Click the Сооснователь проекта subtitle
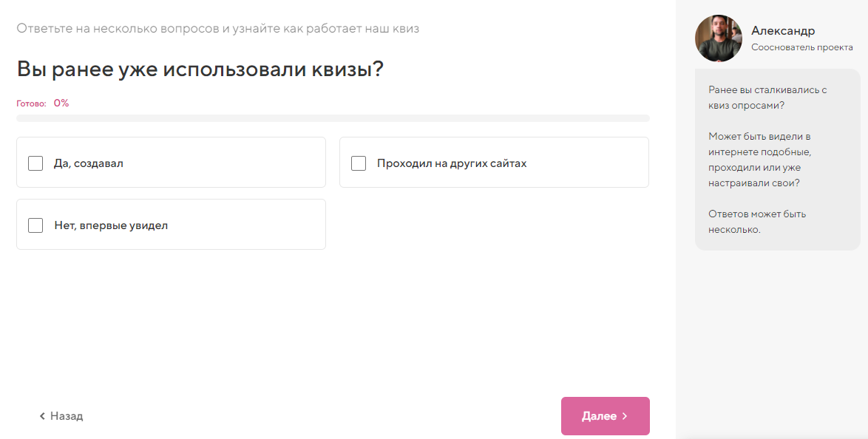This screenshot has height=439, width=868. [801, 47]
